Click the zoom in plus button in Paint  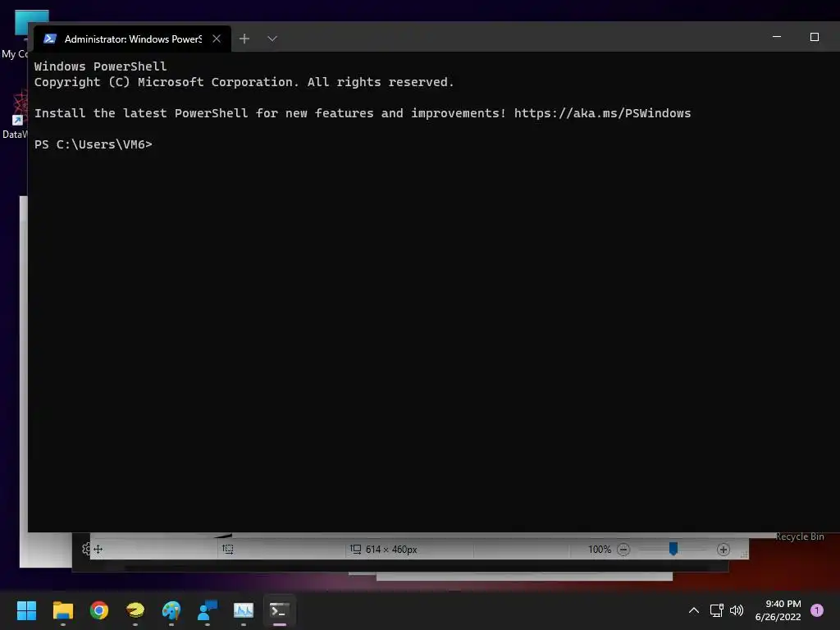click(724, 549)
